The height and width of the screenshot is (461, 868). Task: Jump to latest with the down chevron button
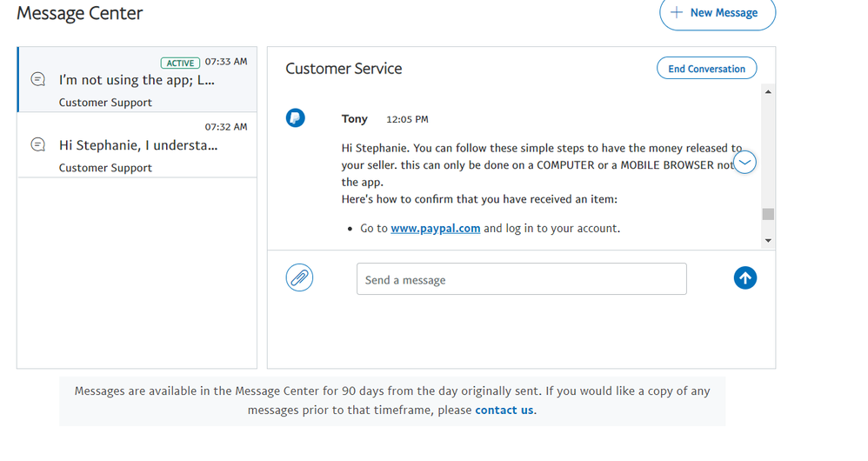(745, 162)
